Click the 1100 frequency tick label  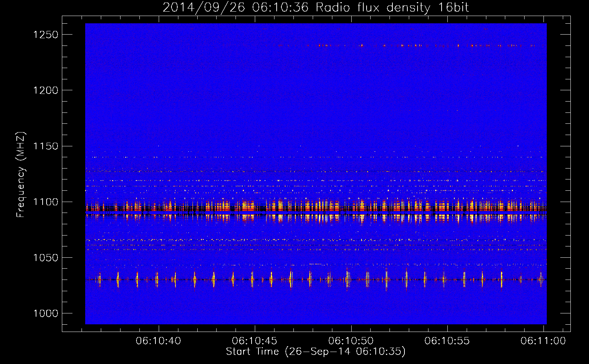(x=46, y=202)
